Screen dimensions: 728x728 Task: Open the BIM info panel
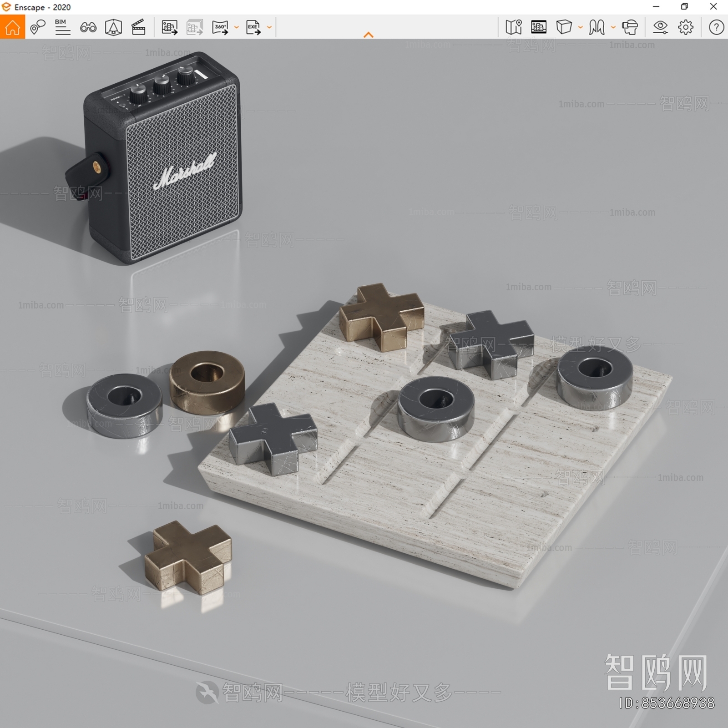click(62, 27)
